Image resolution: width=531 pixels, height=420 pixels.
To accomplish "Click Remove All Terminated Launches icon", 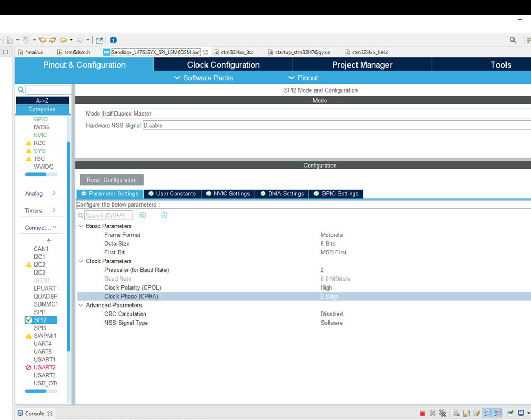I will click(x=443, y=413).
